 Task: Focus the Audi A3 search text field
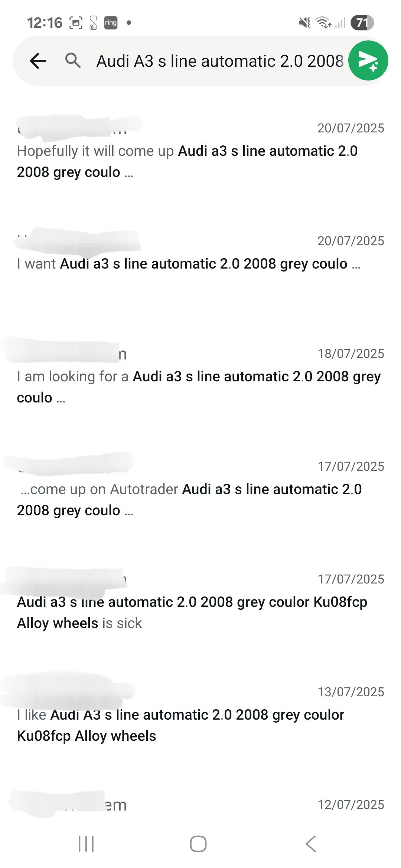click(x=220, y=61)
